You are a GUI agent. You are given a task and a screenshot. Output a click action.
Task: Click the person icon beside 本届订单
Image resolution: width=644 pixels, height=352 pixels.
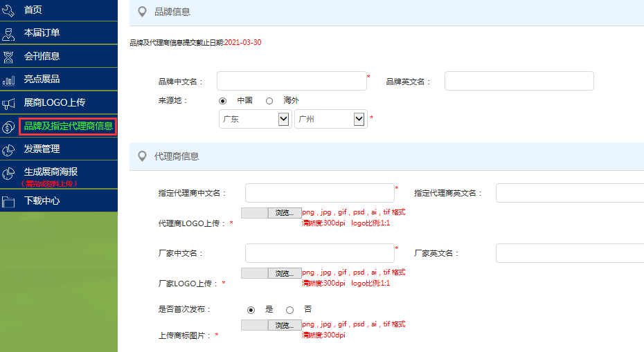point(9,33)
